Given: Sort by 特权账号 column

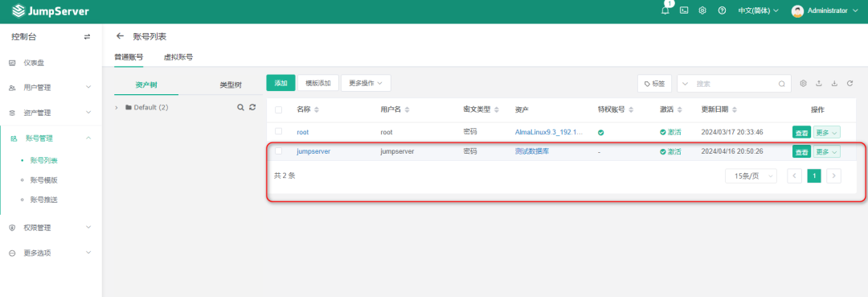Looking at the screenshot, I should [x=631, y=109].
